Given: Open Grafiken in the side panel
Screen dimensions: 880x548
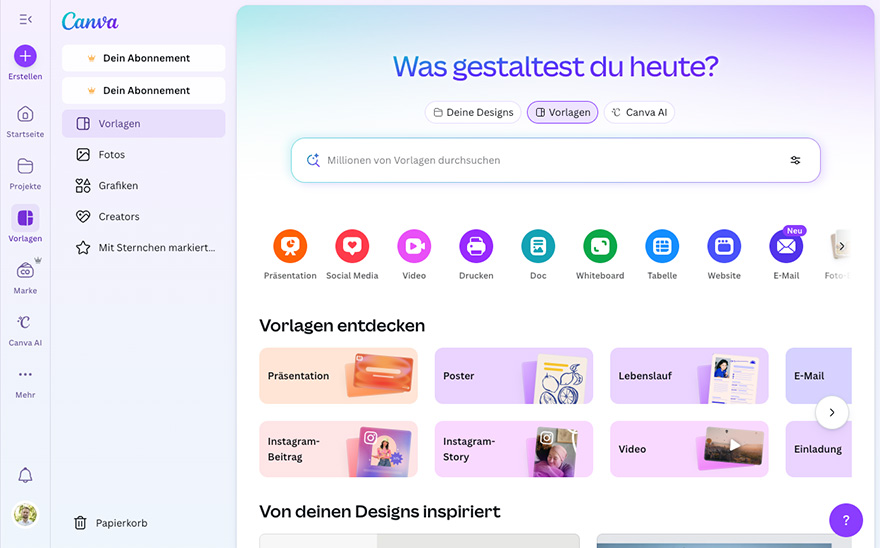Looking at the screenshot, I should coord(144,185).
